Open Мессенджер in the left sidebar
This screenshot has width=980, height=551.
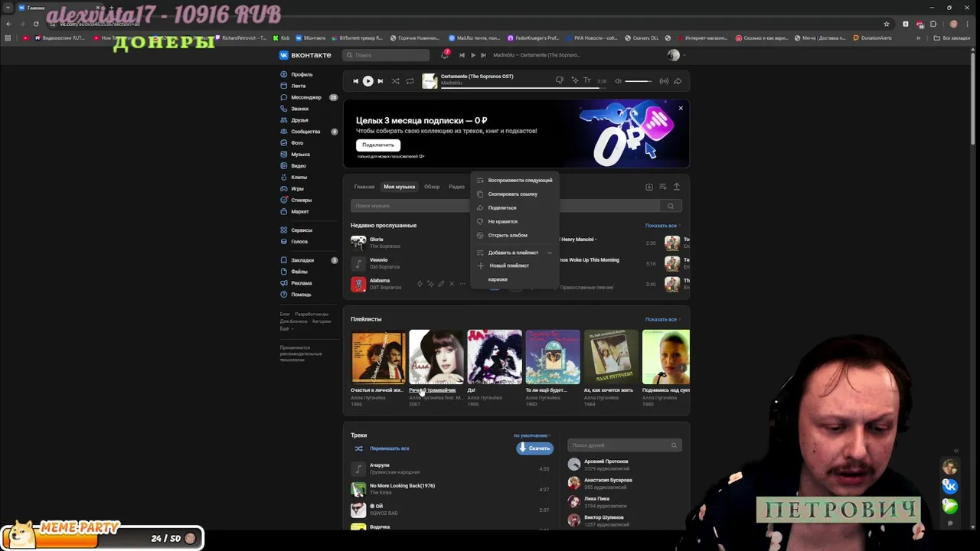pos(306,97)
